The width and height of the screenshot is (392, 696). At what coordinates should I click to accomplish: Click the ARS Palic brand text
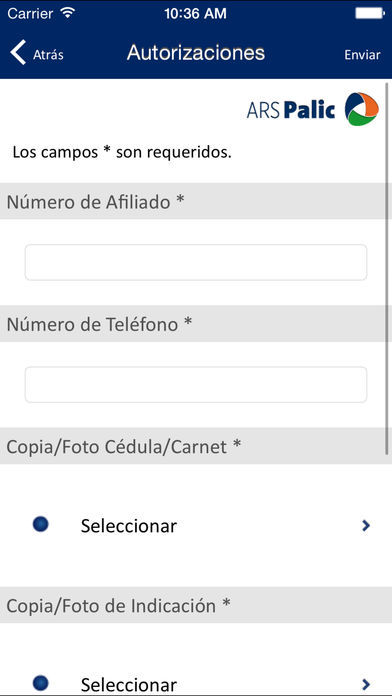pyautogui.click(x=291, y=110)
